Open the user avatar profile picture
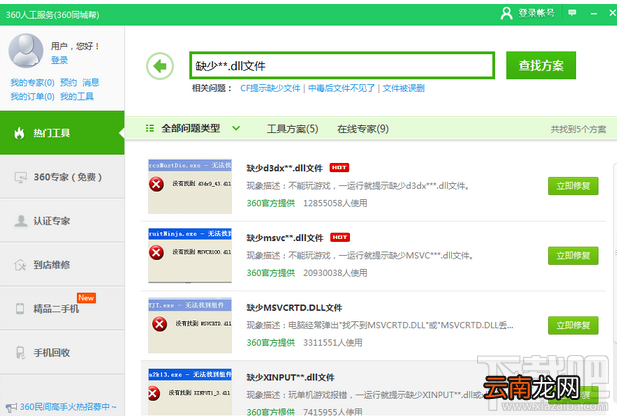 coord(26,50)
